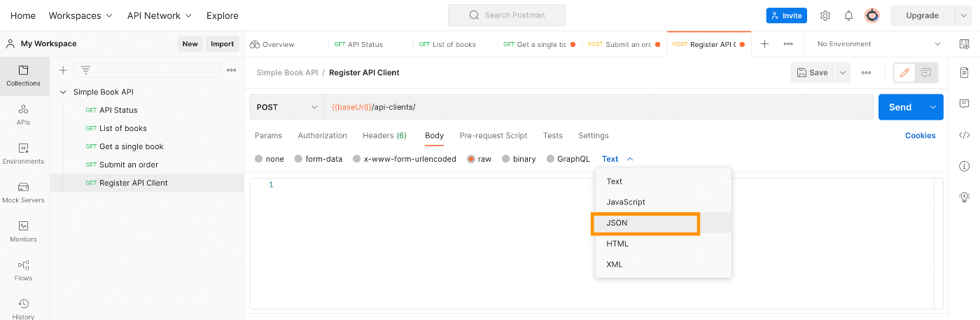Image resolution: width=980 pixels, height=320 pixels.
Task: Open the Monitors sidebar section
Action: 24,232
